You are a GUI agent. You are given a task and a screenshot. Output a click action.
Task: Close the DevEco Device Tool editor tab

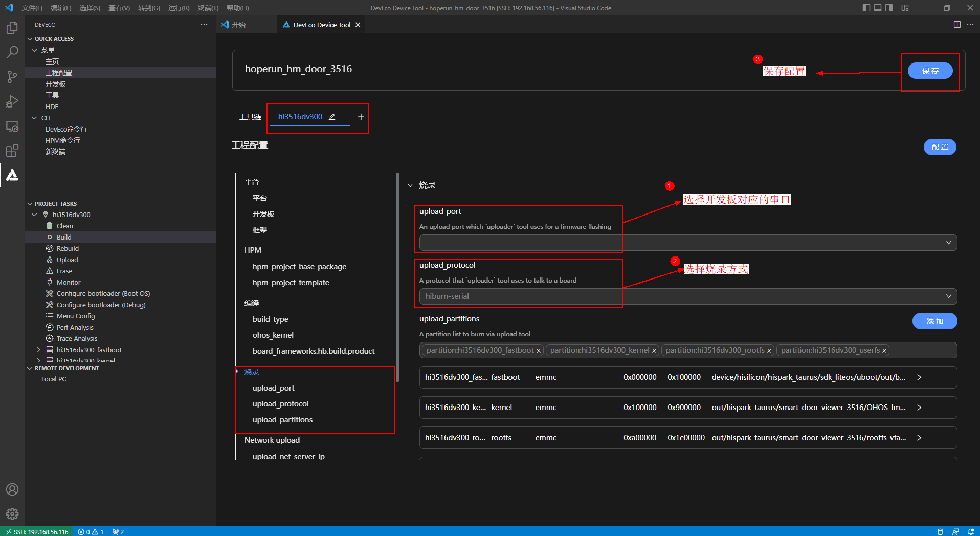pos(358,25)
